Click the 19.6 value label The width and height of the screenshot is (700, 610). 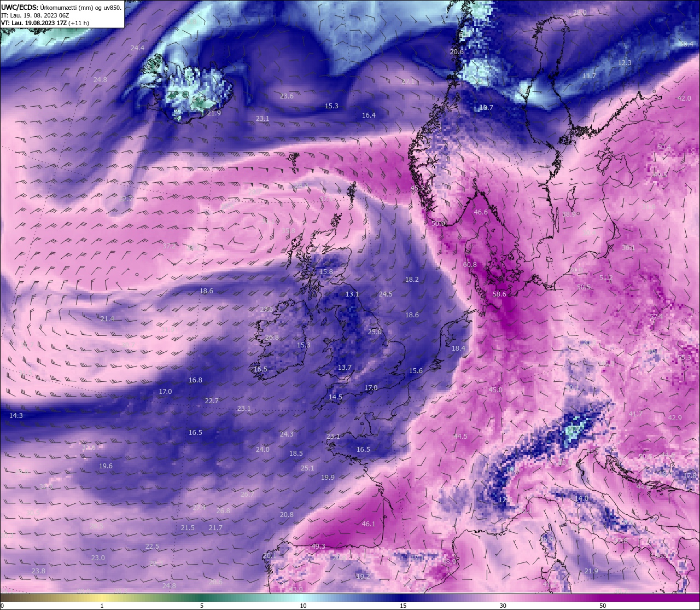click(106, 466)
